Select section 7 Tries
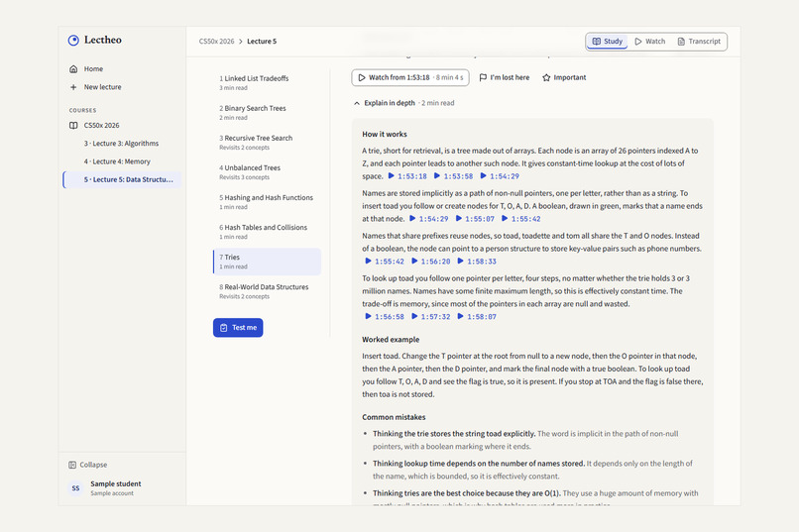Viewport: 799px width, 532px height. click(267, 262)
